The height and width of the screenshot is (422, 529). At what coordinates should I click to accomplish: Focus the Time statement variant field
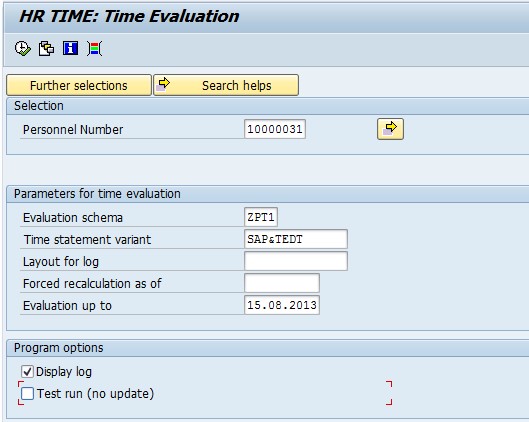(x=296, y=239)
